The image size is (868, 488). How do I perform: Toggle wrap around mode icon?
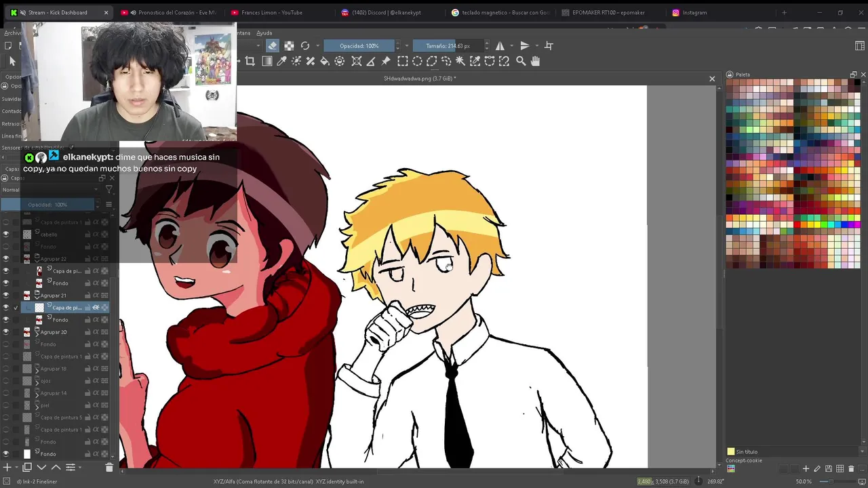[549, 45]
